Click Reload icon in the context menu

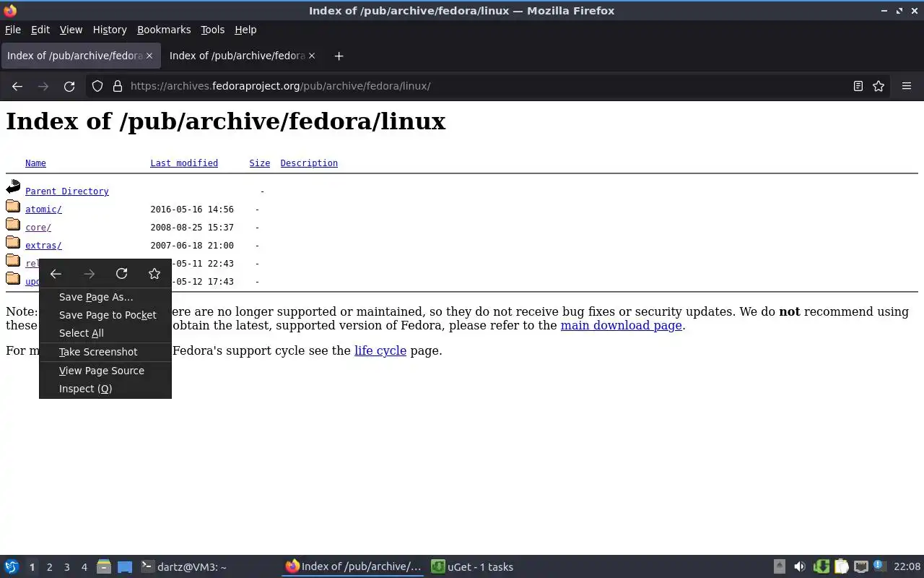pos(121,274)
